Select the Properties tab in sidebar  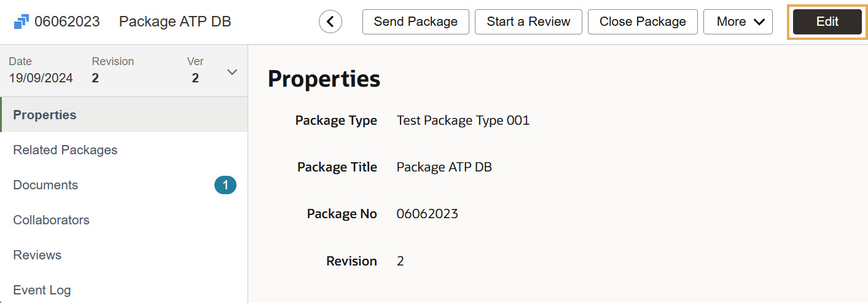coord(45,115)
